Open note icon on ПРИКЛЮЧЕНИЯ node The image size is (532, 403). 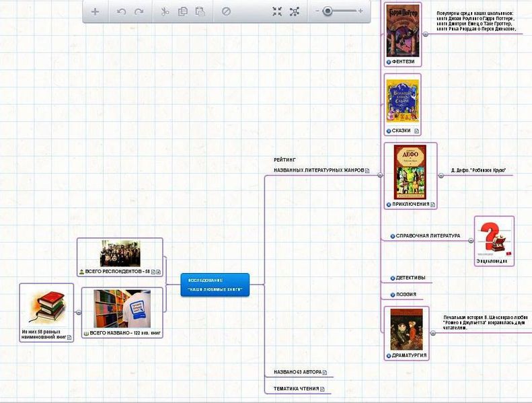(432, 205)
